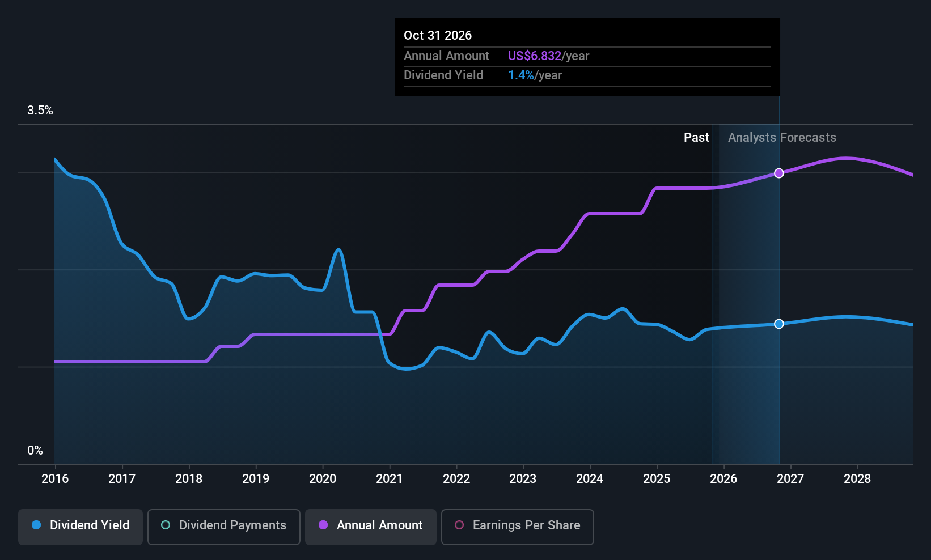
Task: Click the blue Dividend Yield legend dot
Action: coord(36,525)
